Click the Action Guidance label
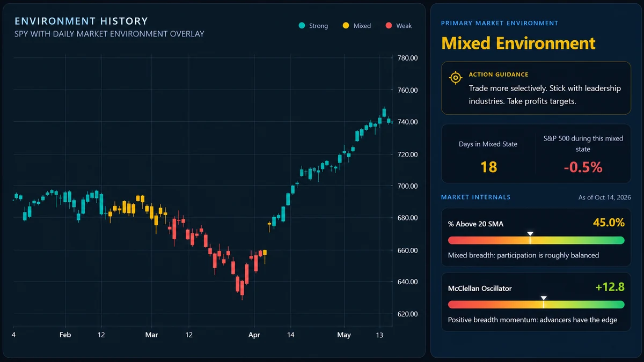 click(x=499, y=75)
